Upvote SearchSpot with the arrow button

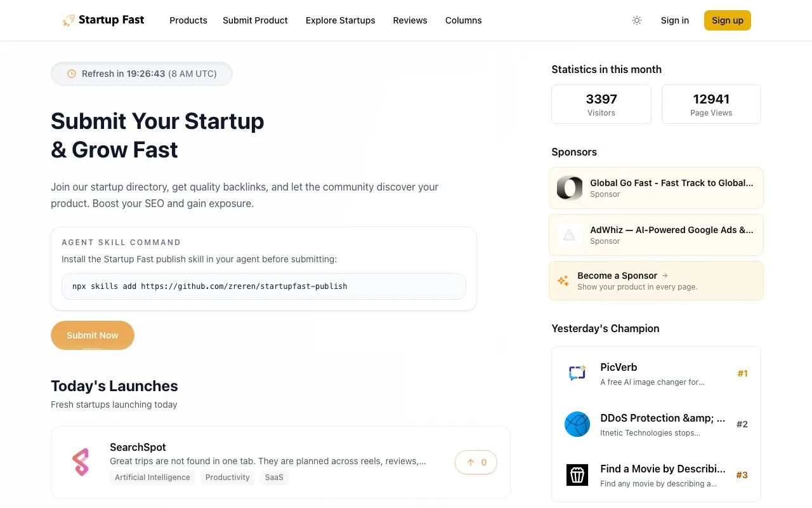coord(476,462)
